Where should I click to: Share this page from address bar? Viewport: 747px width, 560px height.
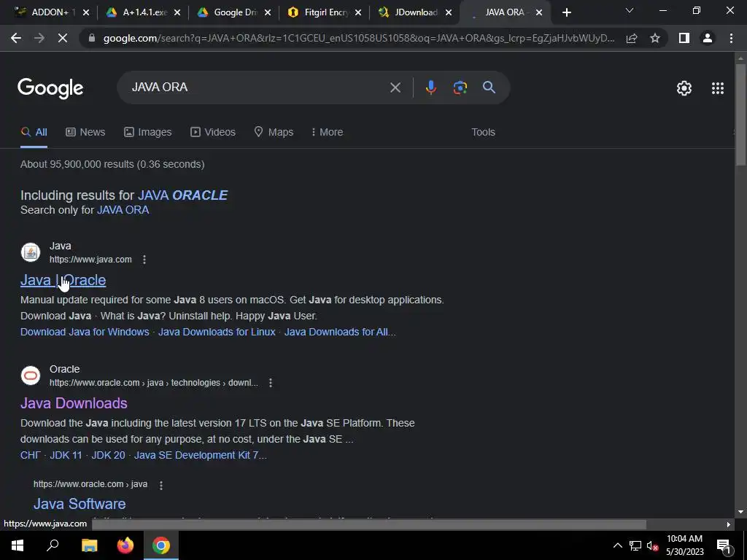click(632, 38)
